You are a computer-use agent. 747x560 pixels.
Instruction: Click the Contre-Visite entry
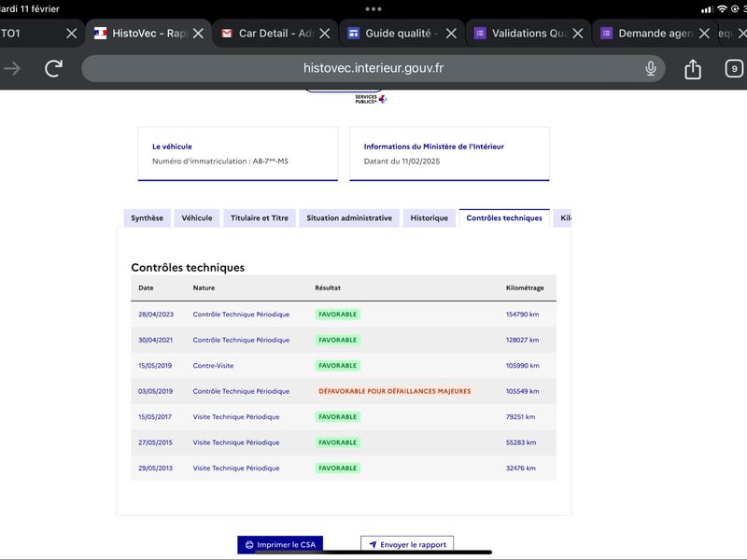pyautogui.click(x=213, y=366)
